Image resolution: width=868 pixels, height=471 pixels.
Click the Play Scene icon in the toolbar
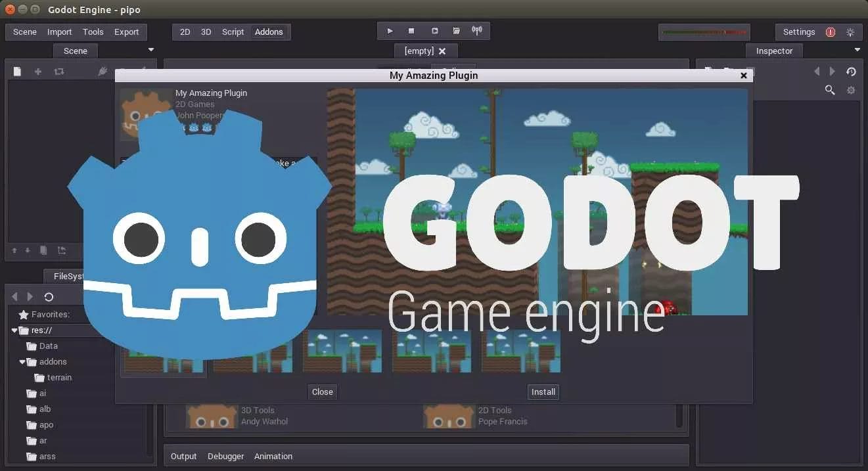pyautogui.click(x=435, y=30)
